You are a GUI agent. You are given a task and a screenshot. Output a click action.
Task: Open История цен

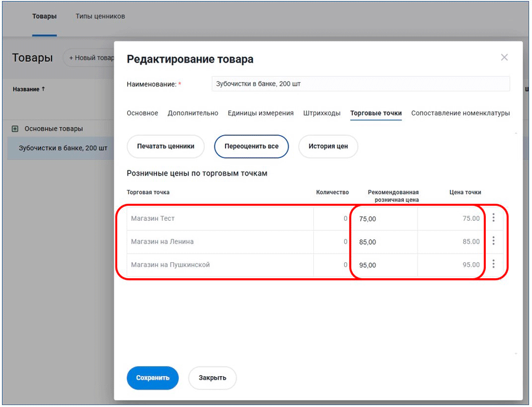328,146
